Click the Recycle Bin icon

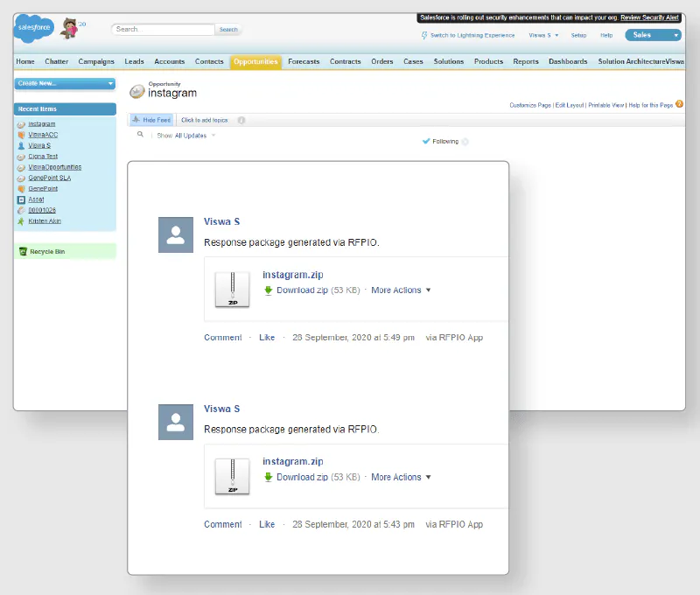[24, 252]
